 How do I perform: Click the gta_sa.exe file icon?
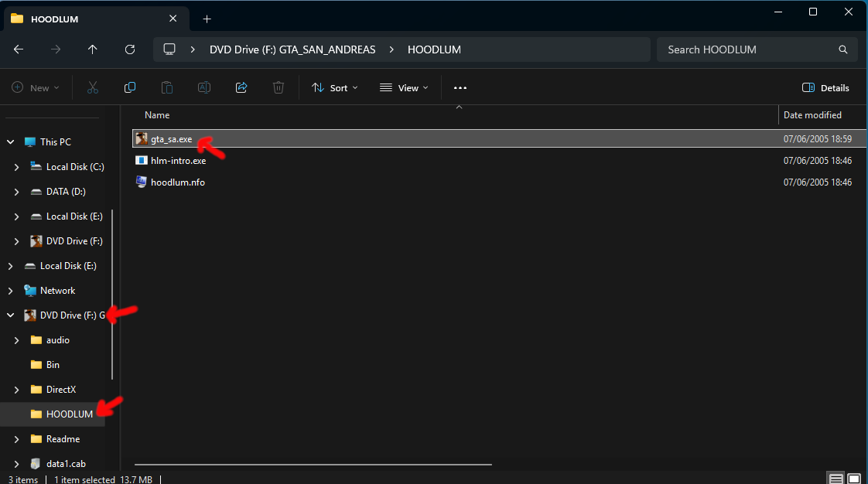(x=142, y=139)
